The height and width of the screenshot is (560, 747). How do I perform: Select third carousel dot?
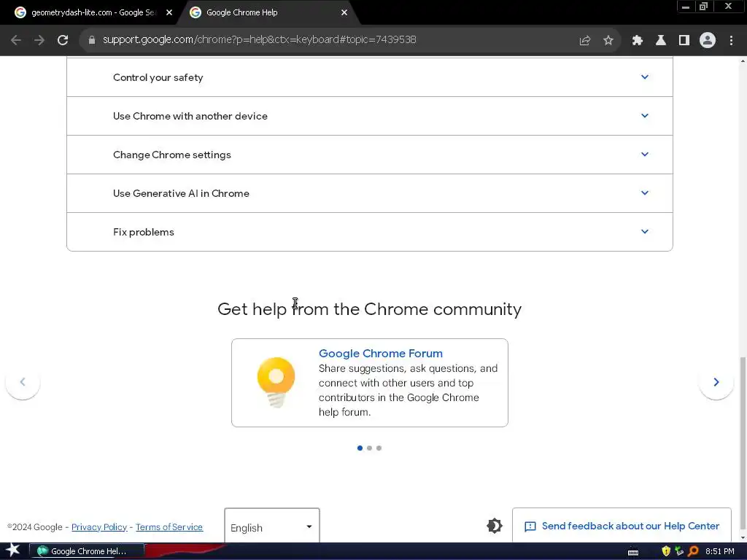point(379,448)
